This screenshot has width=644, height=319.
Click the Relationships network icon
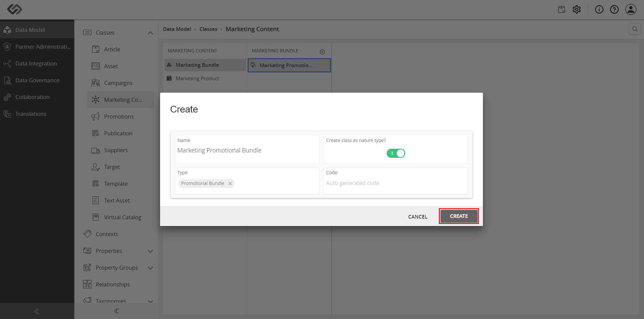click(x=87, y=284)
